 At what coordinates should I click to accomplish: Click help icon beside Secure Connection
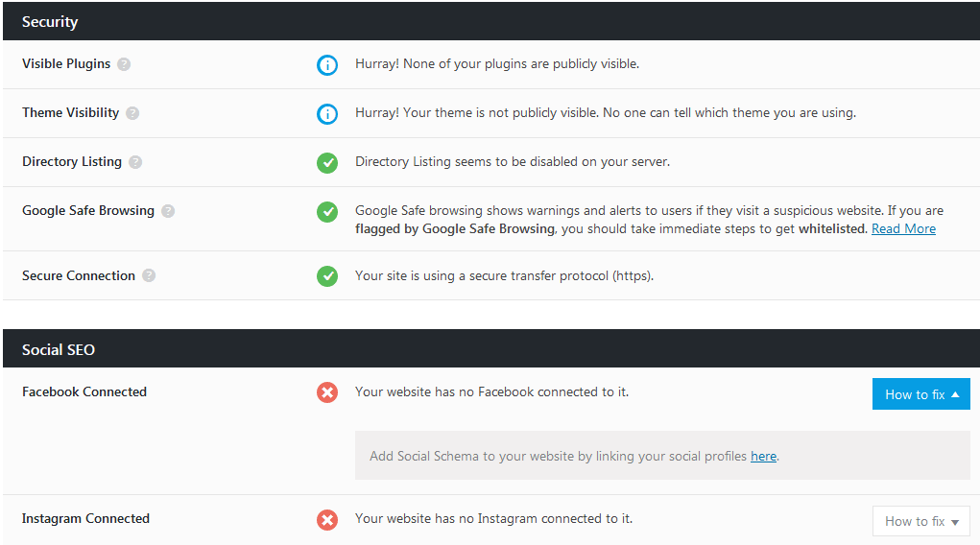(x=149, y=275)
